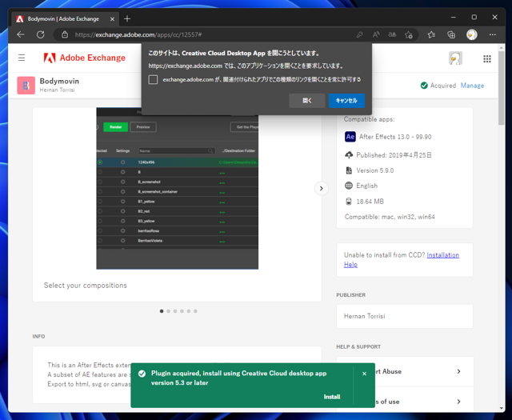Click the Select your compositions caption
The width and height of the screenshot is (512, 420).
tap(86, 286)
